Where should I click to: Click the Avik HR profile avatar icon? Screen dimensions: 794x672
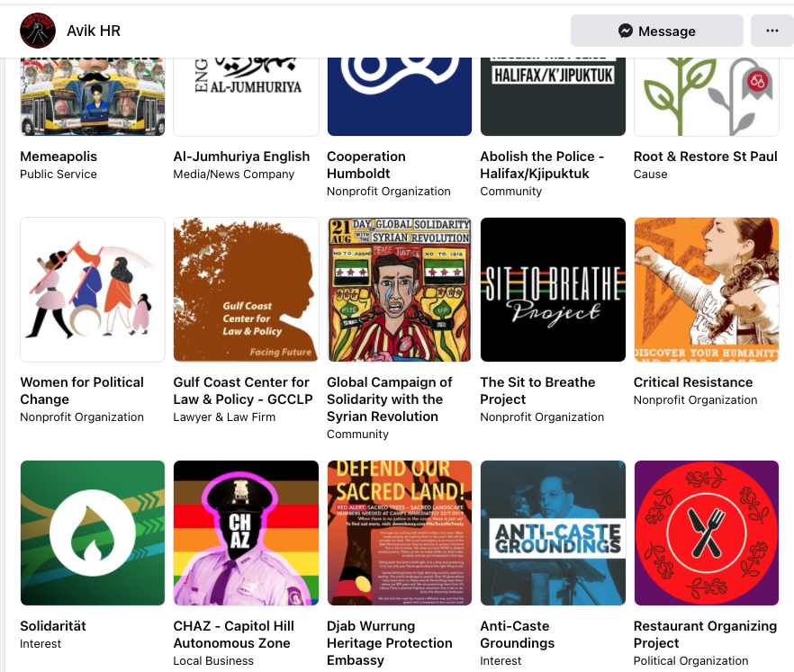tap(38, 31)
